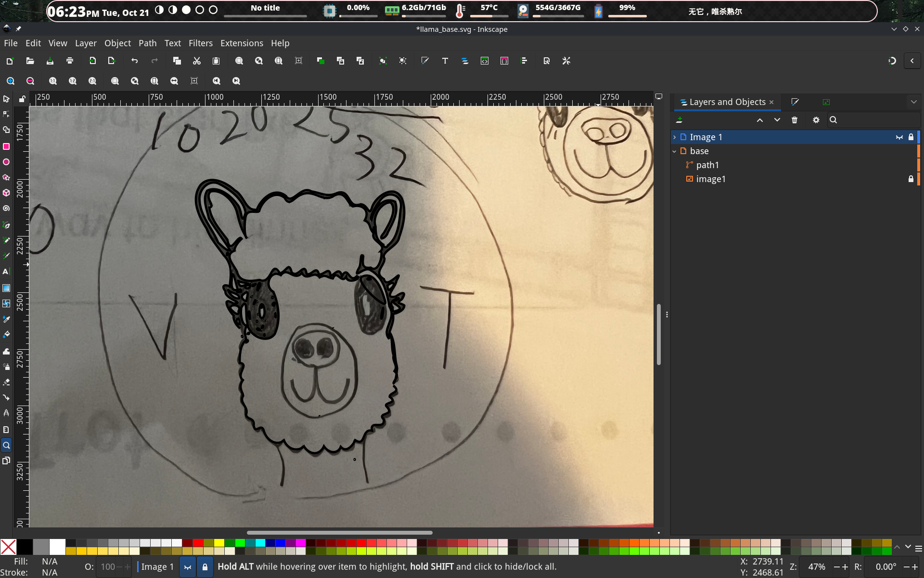
Task: Unlock the image1 object
Action: pyautogui.click(x=911, y=179)
